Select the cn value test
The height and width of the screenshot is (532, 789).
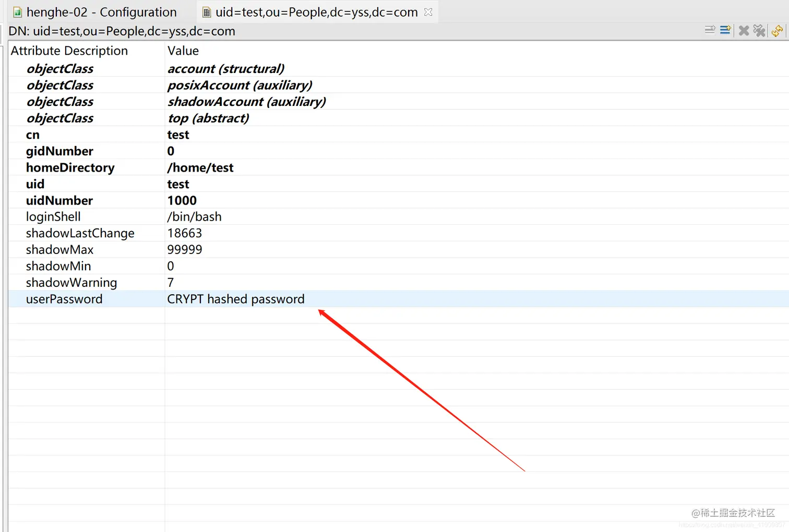pyautogui.click(x=178, y=135)
